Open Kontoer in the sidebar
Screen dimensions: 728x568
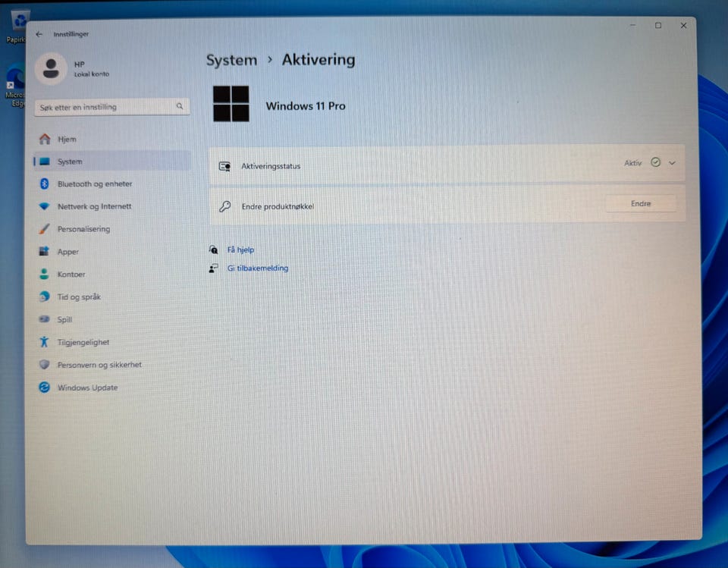[x=112, y=275]
